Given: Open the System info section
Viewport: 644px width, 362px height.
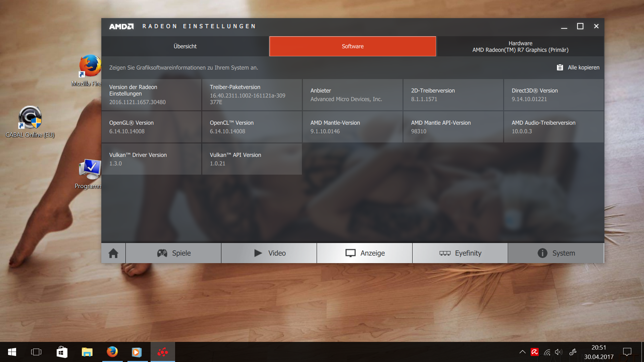Looking at the screenshot, I should (x=556, y=253).
